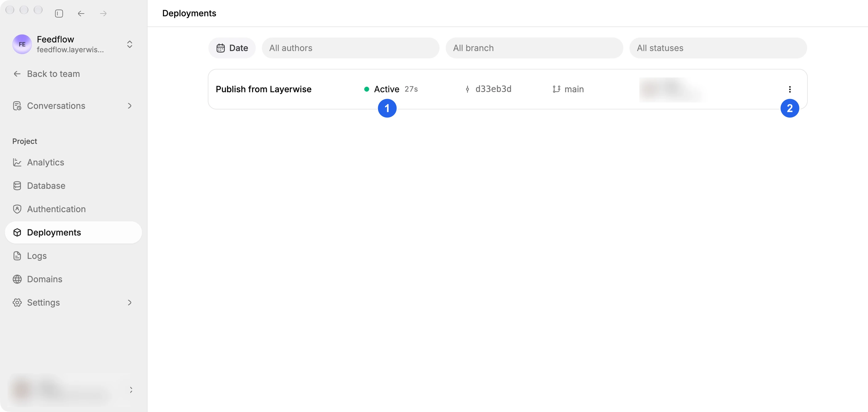Click the Analytics chart icon
Viewport: 868px width, 412px height.
click(17, 163)
